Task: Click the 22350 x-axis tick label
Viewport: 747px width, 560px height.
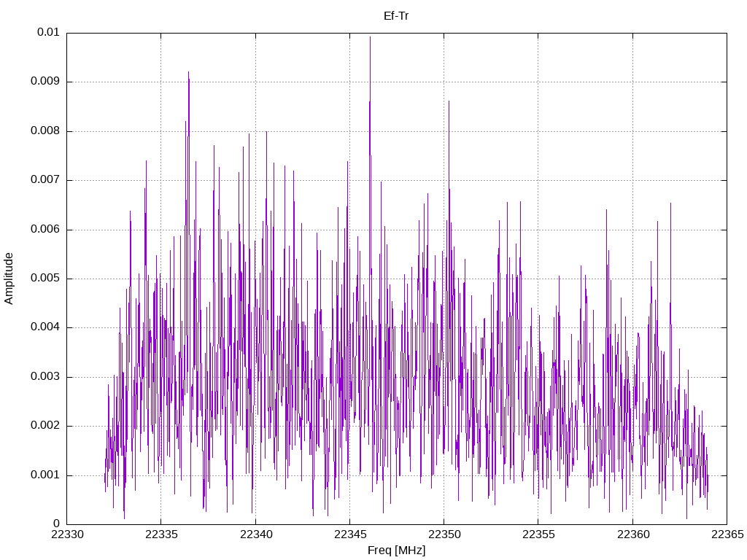Action: click(x=444, y=534)
